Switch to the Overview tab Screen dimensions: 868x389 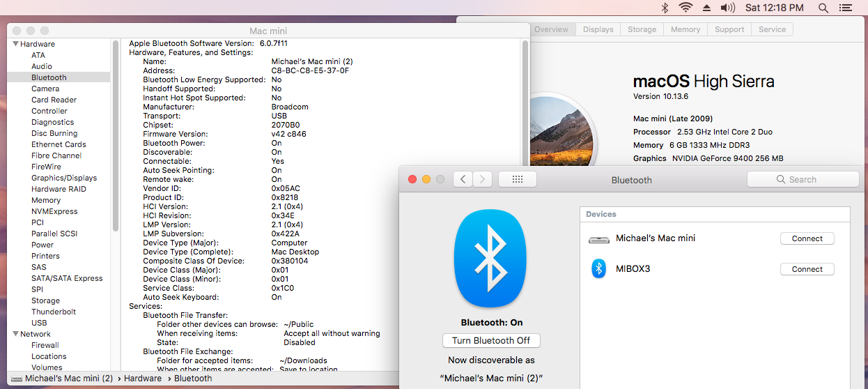[551, 29]
